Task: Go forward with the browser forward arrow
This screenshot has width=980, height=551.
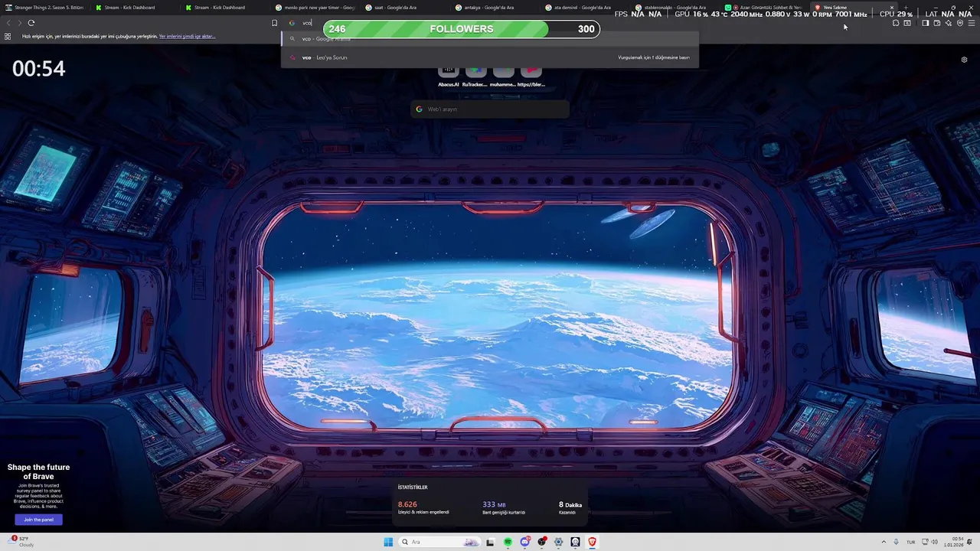Action: tap(19, 23)
